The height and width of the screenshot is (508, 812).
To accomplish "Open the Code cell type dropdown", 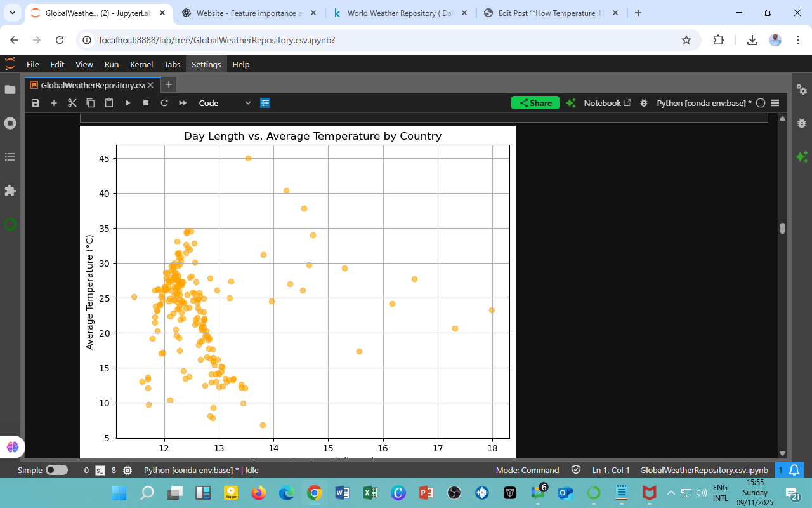I will pyautogui.click(x=225, y=103).
